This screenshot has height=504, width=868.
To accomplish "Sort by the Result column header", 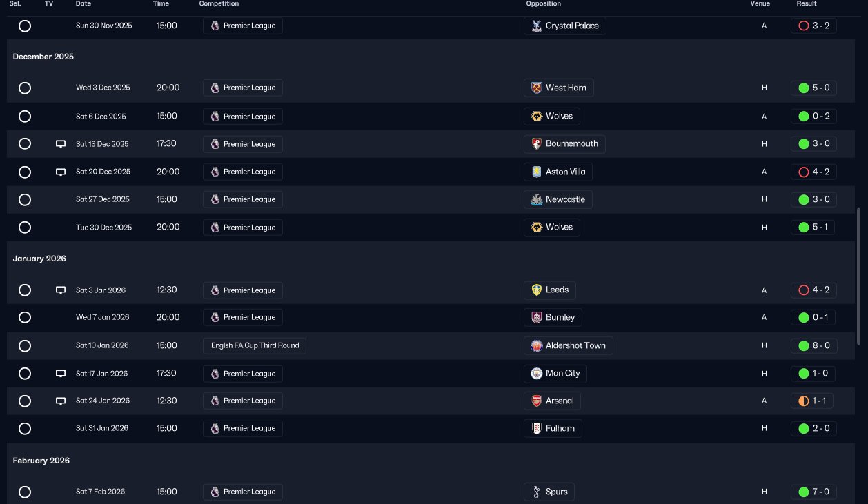I will (806, 3).
